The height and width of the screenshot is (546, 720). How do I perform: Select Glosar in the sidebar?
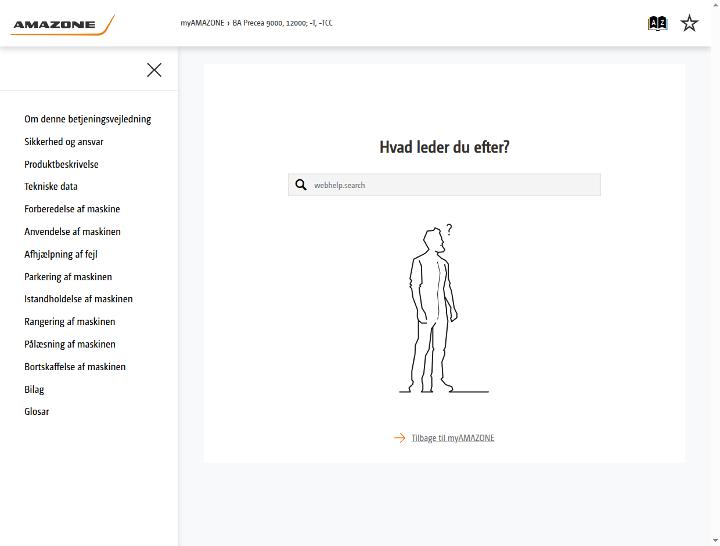tap(37, 411)
